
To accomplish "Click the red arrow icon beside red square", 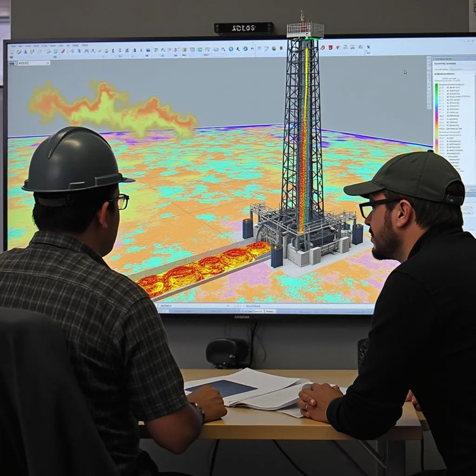I will point(338,47).
